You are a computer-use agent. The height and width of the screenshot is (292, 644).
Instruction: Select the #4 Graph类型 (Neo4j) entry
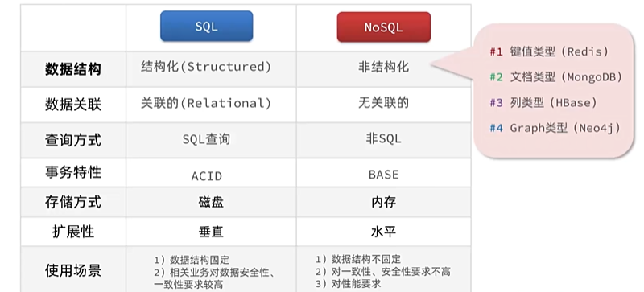(555, 128)
